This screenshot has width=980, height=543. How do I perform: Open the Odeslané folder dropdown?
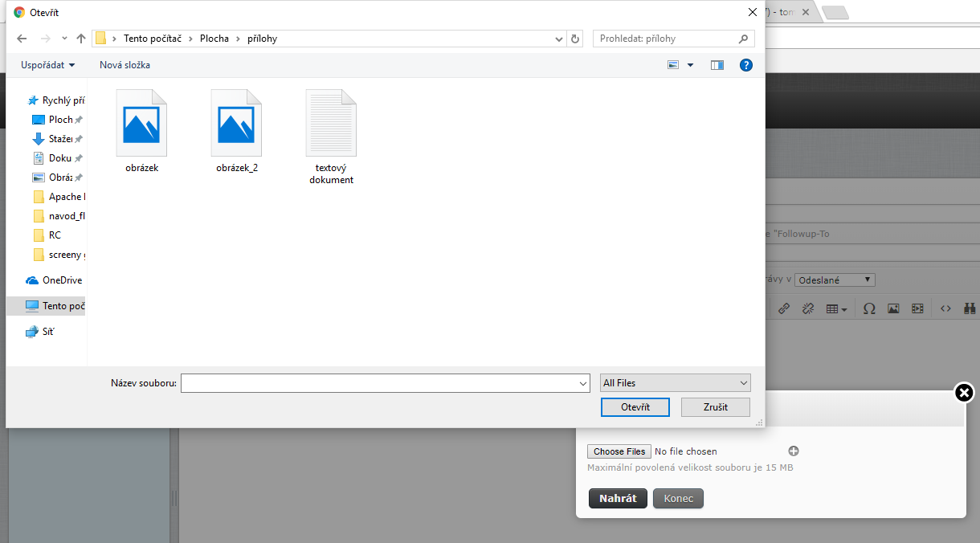click(x=834, y=280)
